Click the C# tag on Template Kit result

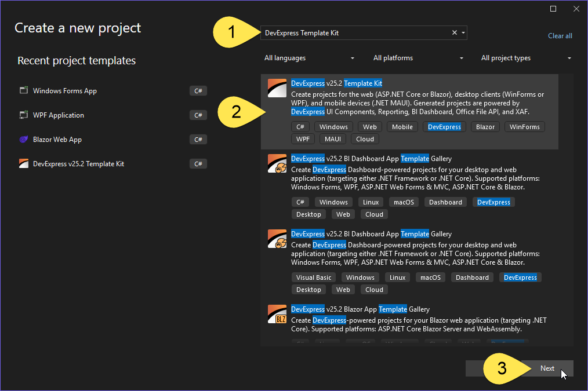click(300, 127)
